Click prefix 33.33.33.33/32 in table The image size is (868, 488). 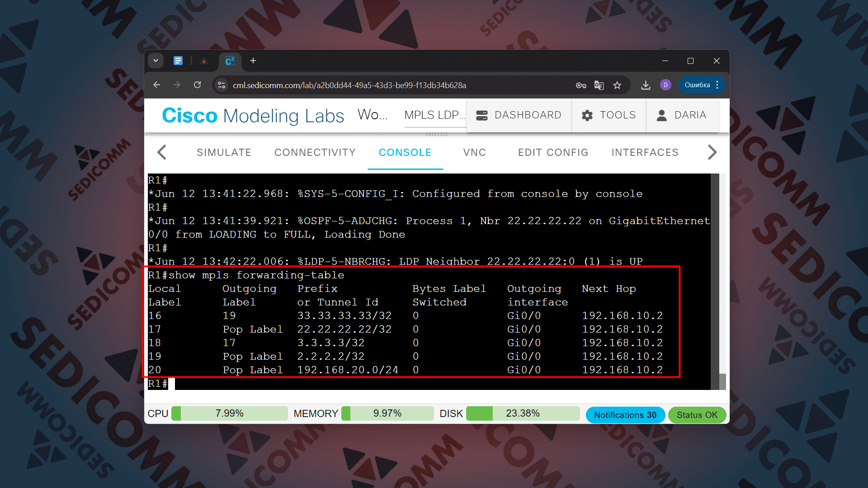pyautogui.click(x=344, y=316)
